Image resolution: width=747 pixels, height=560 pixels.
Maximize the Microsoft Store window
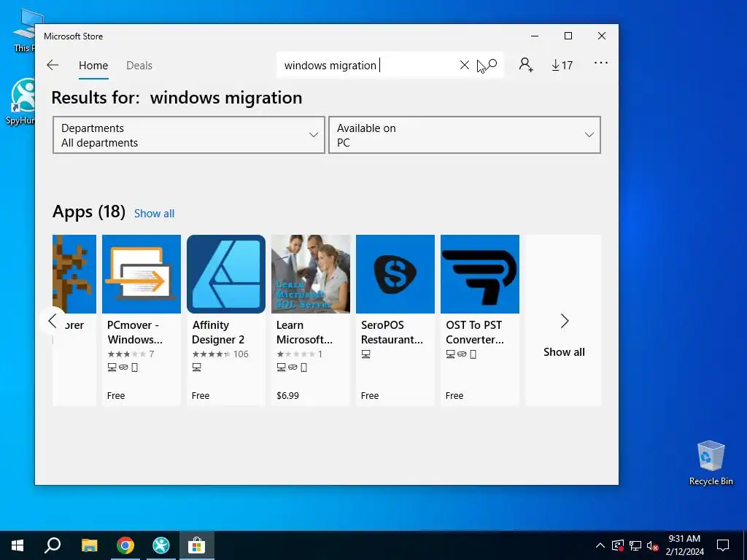568,36
